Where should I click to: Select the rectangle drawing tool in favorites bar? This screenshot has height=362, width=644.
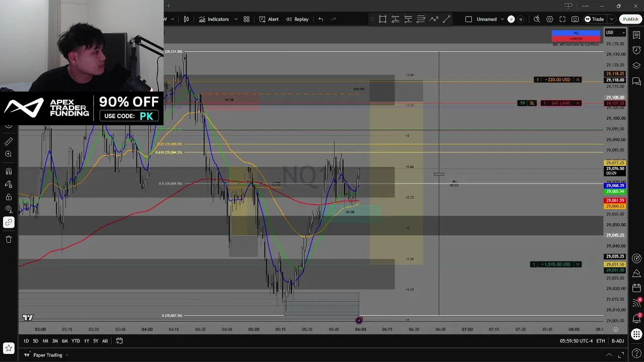click(382, 19)
